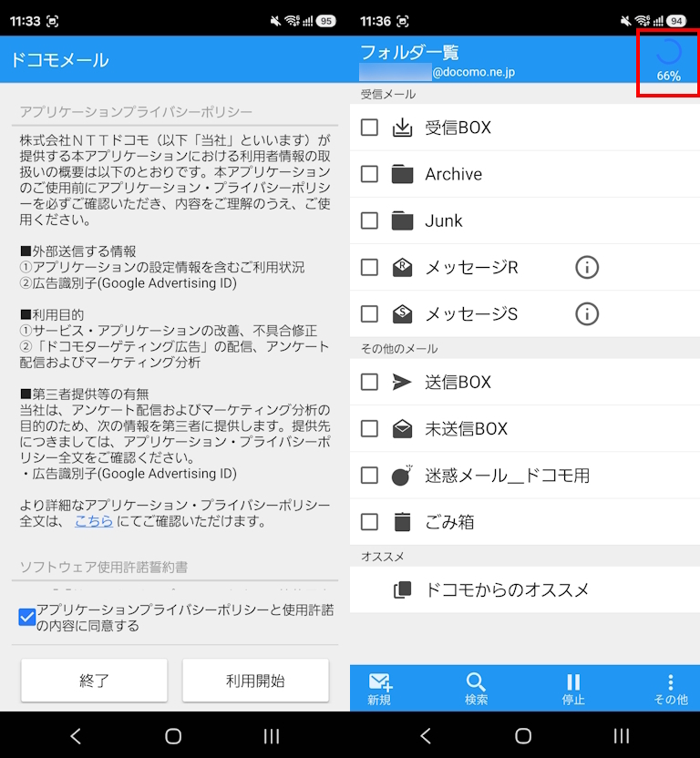Check the box next to Archive
Screen dimensions: 700x758
pyautogui.click(x=369, y=174)
